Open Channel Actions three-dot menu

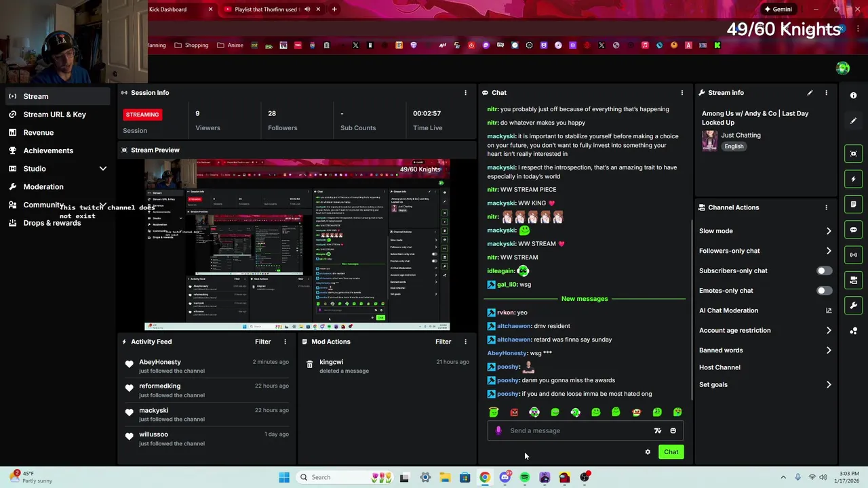[826, 207]
